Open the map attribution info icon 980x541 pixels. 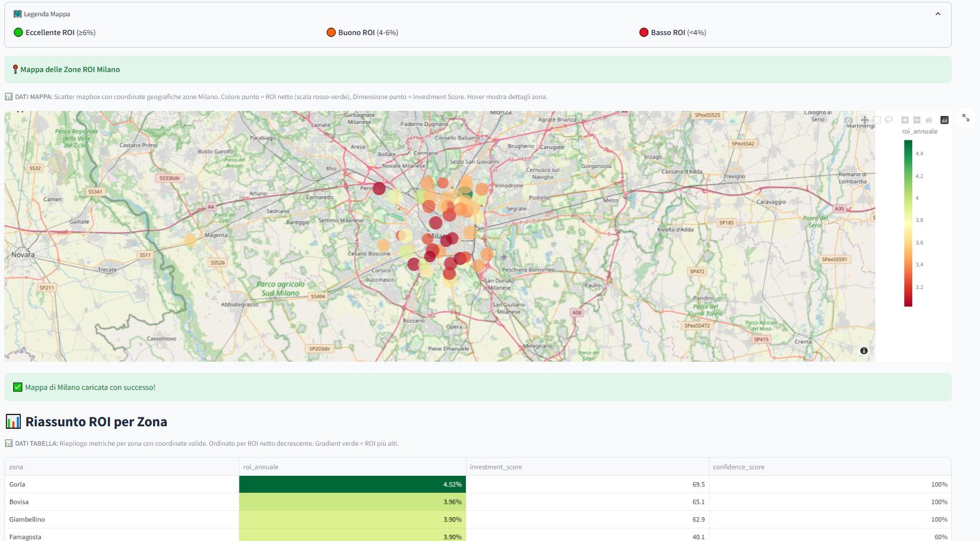863,350
